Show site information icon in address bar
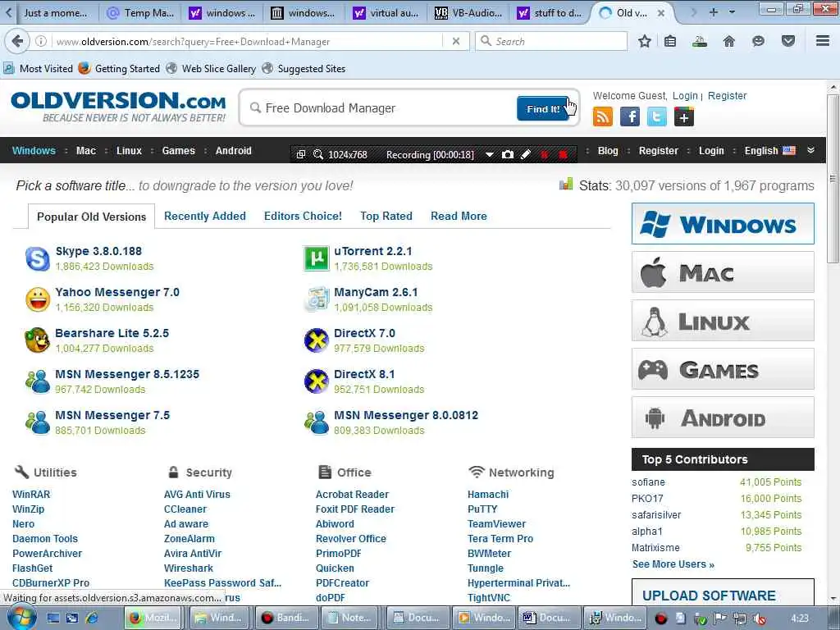Viewport: 840px width, 630px height. [x=41, y=41]
